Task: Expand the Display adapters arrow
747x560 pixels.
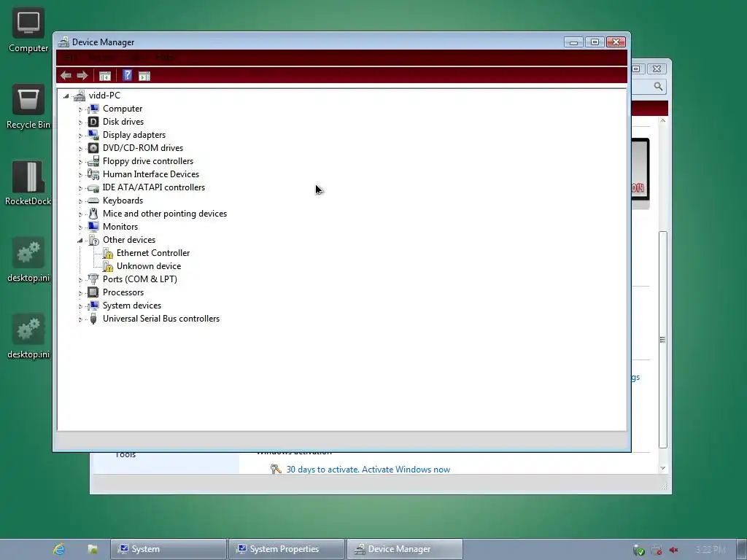Action: [80, 135]
